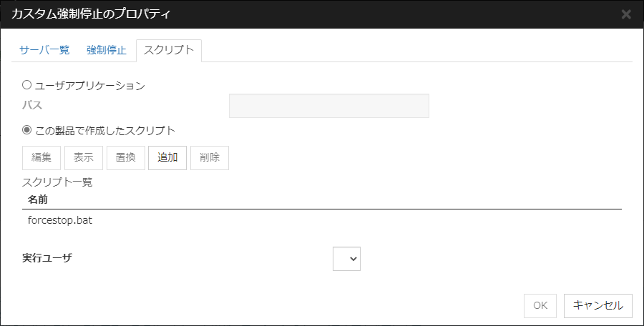Close the カスタム強制停止のプロパティ dialog with X
Viewport: 644px width, 326px height.
pos(626,14)
